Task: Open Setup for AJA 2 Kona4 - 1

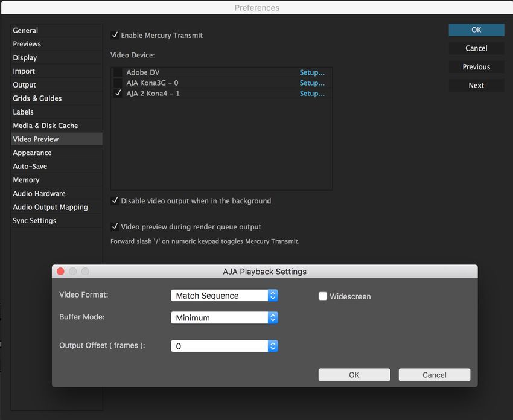Action: pyautogui.click(x=312, y=93)
